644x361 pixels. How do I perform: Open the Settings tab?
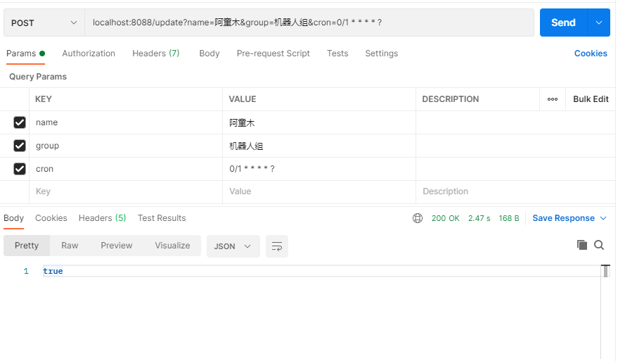(381, 53)
